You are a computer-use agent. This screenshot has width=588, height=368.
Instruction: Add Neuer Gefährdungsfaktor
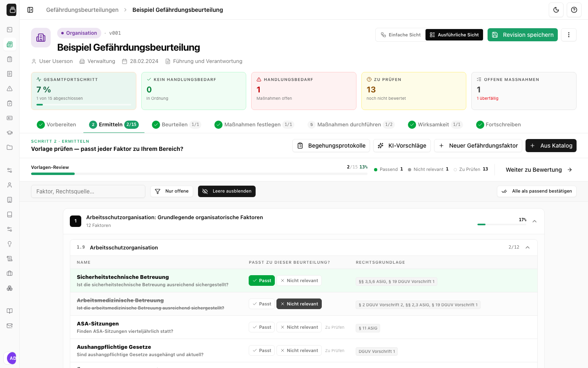click(x=478, y=146)
